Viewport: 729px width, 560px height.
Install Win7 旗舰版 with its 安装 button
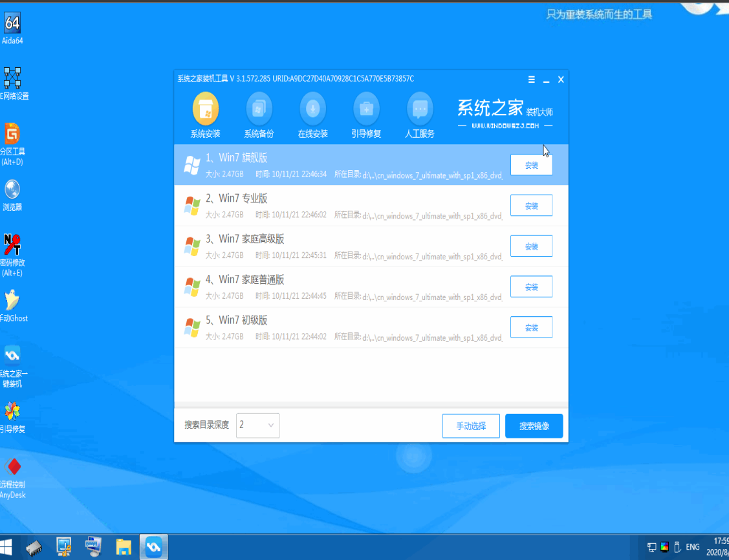tap(531, 165)
